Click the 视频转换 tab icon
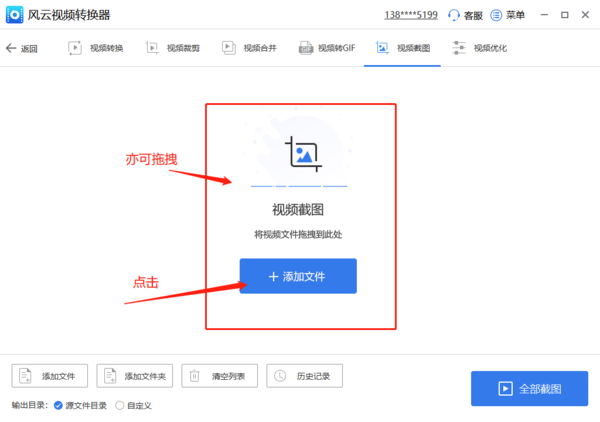 (x=75, y=48)
